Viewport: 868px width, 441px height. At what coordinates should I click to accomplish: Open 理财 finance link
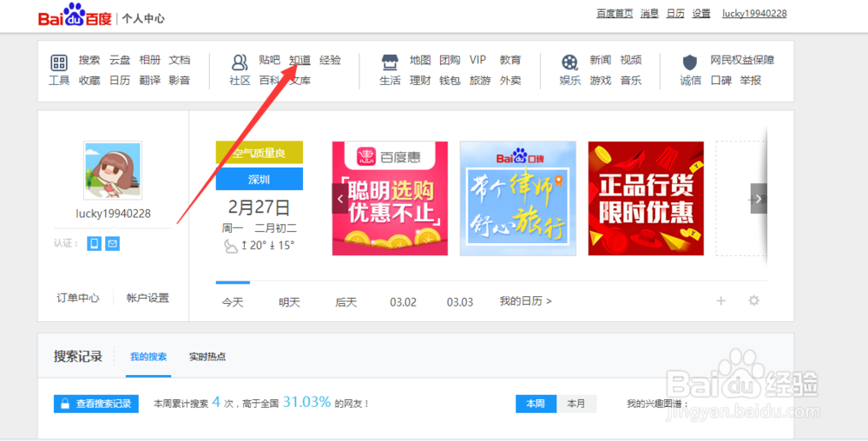[x=420, y=80]
